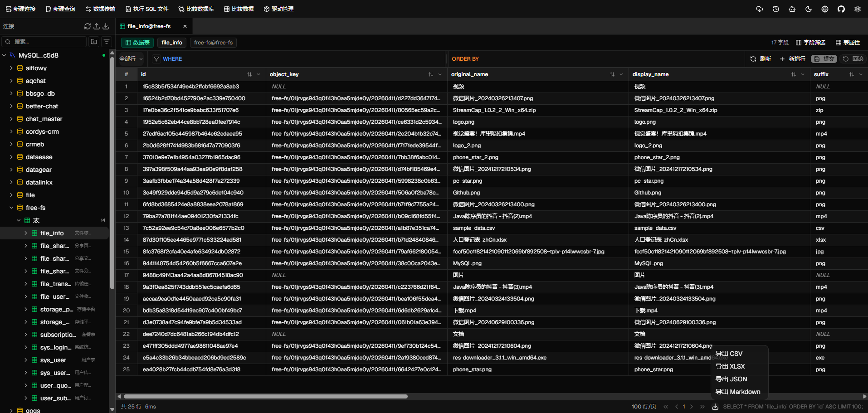
Task: Click New Query (新建查询) in toolbar
Action: (60, 9)
